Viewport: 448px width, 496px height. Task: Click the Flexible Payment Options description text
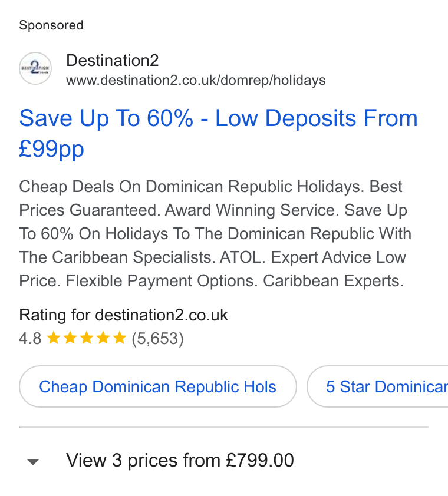coord(162,280)
